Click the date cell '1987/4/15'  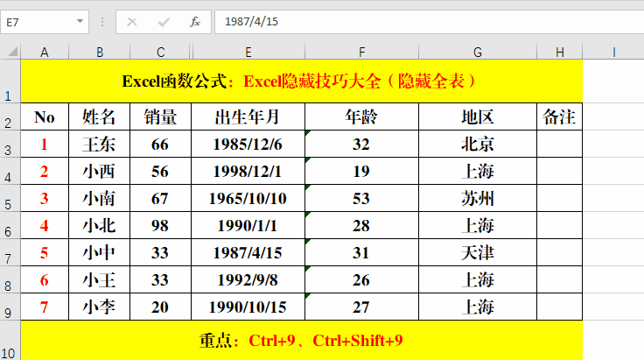pyautogui.click(x=248, y=252)
